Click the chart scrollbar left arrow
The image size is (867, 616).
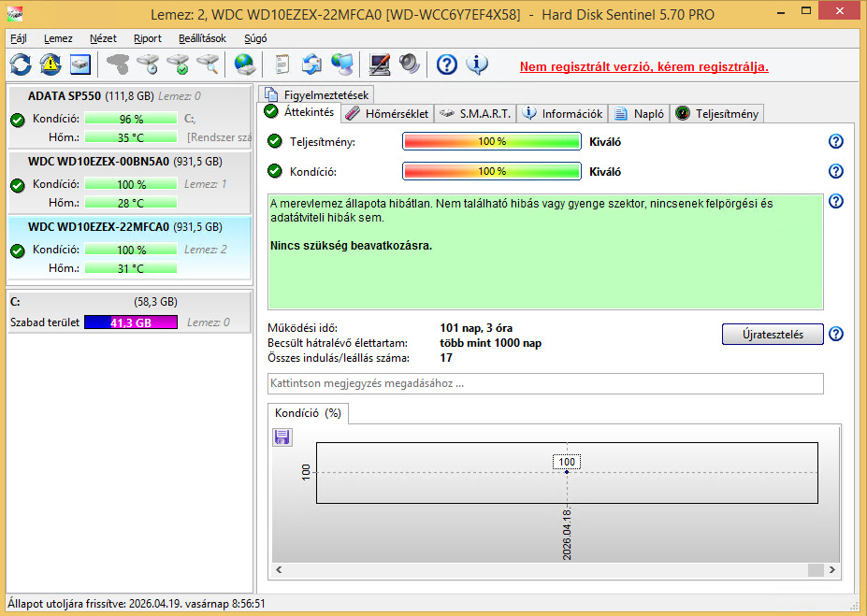(x=279, y=569)
